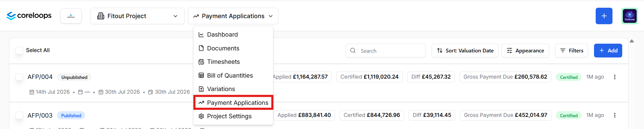Expand the Fitout Project dropdown
The height and width of the screenshot is (129, 644).
click(138, 16)
